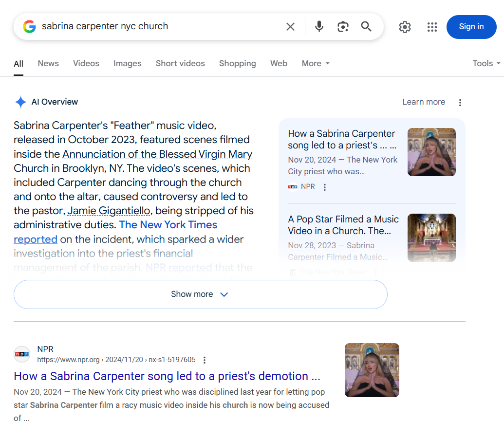Clear the search query with X icon
This screenshot has width=504, height=439.
[290, 27]
